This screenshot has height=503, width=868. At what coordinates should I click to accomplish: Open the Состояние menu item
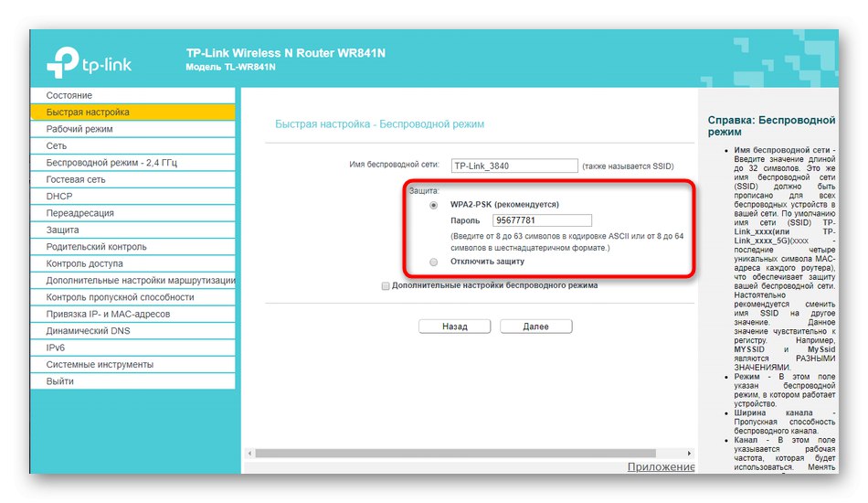[132, 95]
